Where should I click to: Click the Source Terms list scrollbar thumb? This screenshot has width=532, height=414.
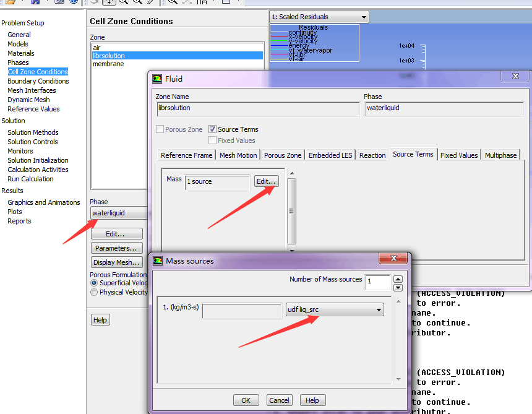click(292, 211)
